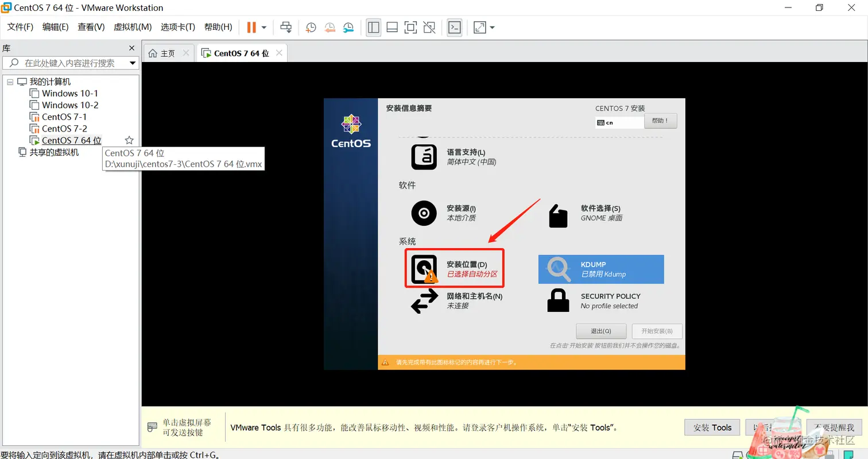
Task: Close the CentOS 7 64 位 tab
Action: 279,53
